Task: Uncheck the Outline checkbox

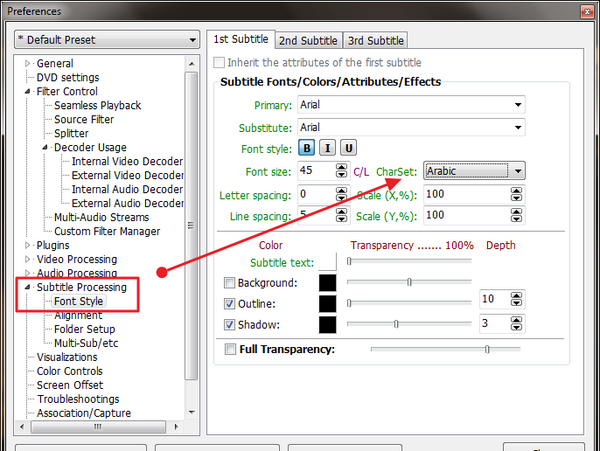Action: click(229, 304)
